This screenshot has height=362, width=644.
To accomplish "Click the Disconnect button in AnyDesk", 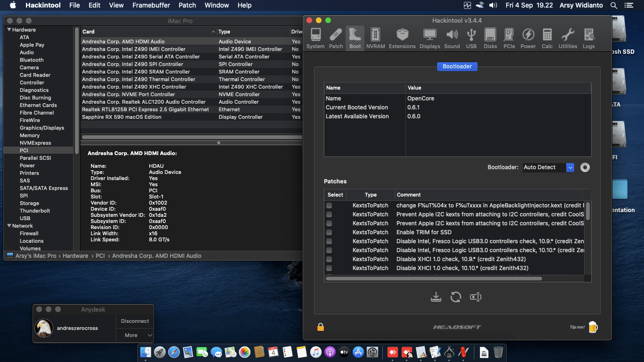I will point(135,321).
